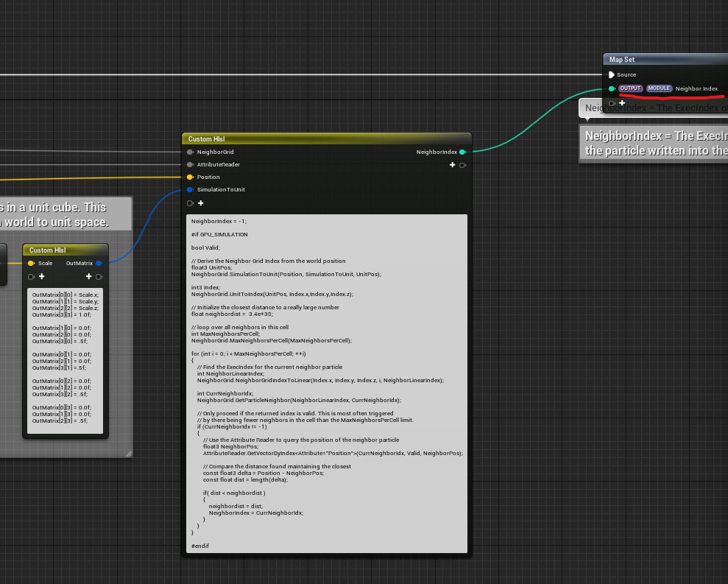Click 'int3 Index;' code line
This screenshot has height=584, width=728.
[x=205, y=288]
